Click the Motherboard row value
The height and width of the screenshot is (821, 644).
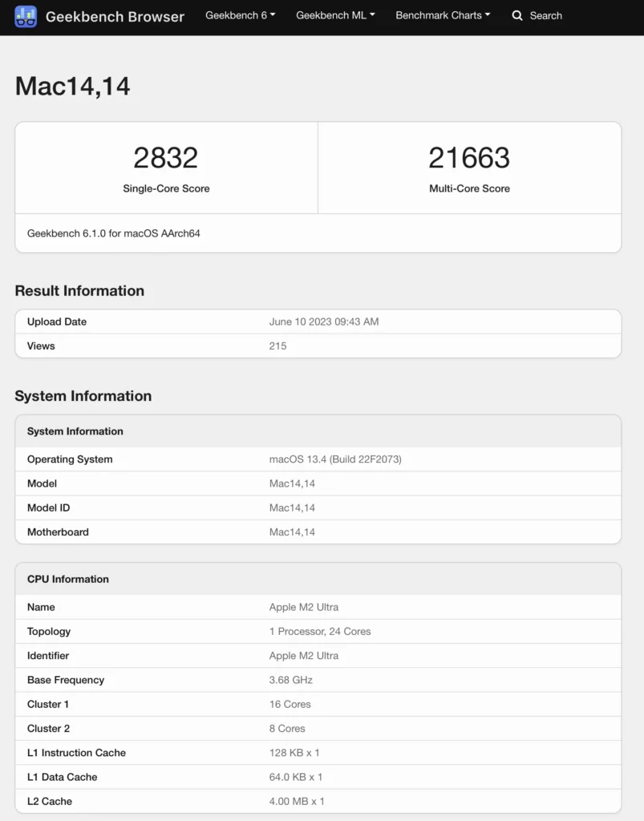click(x=292, y=532)
